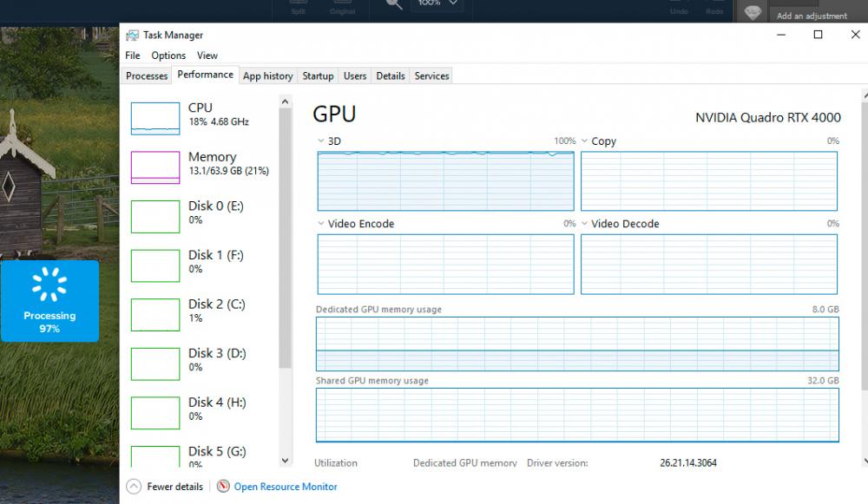
Task: Open the 100% zoom dropdown in the photo editor
Action: pos(437,4)
